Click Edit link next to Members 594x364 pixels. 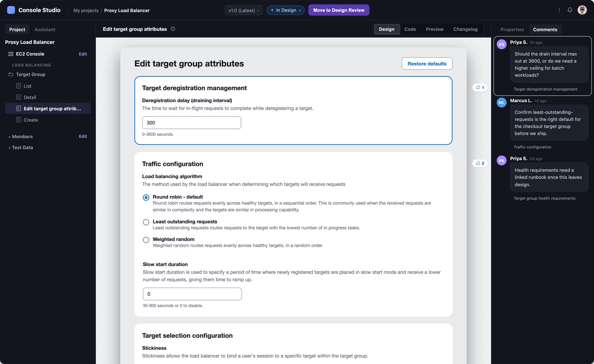(83, 136)
